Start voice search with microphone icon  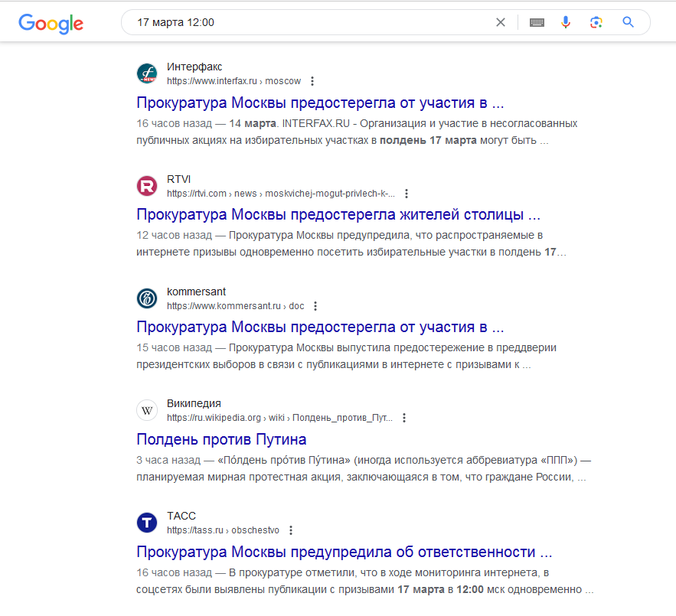pos(566,22)
